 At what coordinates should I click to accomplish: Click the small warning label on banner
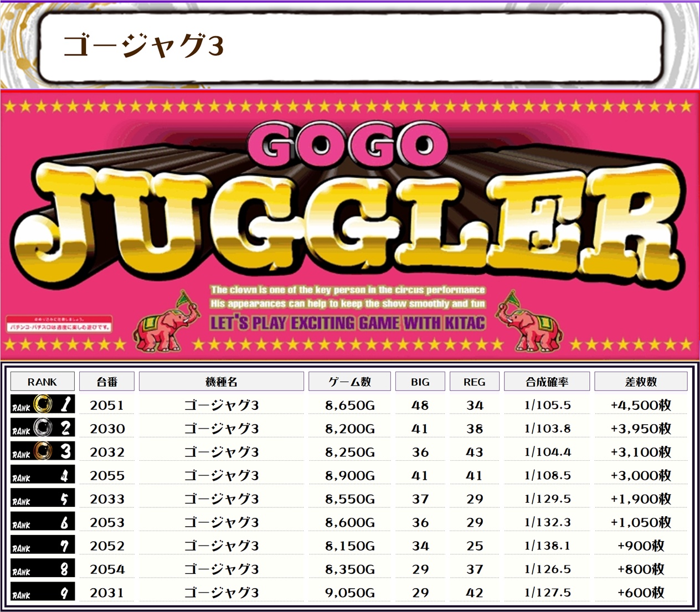pos(59,324)
